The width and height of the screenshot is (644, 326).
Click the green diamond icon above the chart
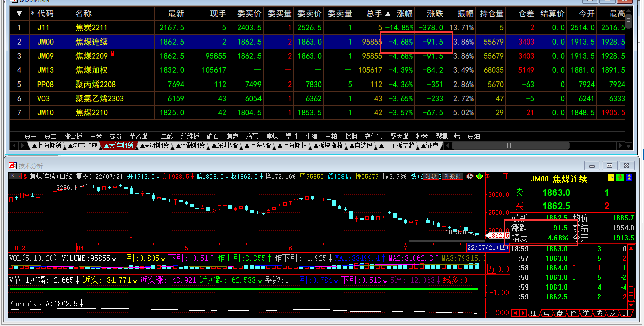[x=479, y=176]
